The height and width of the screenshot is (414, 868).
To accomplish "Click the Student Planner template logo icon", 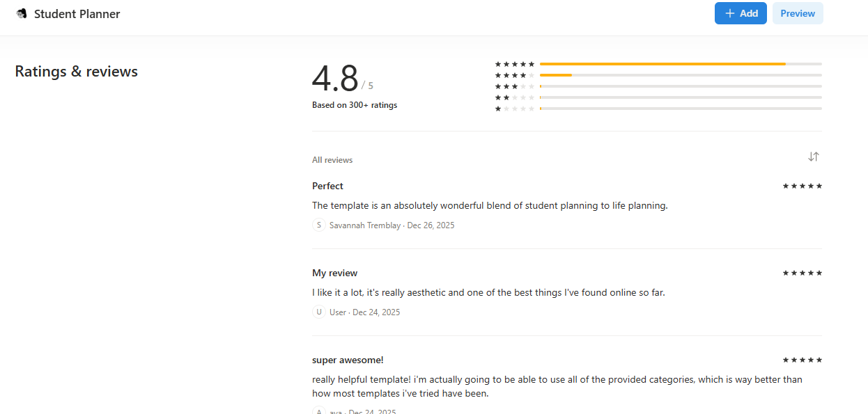I will tap(22, 14).
